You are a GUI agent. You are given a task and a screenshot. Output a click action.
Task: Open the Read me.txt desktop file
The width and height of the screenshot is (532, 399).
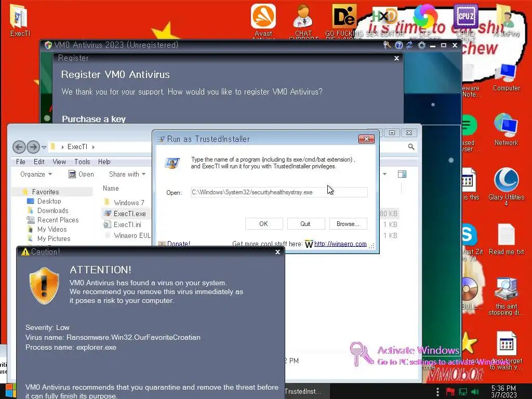point(506,239)
